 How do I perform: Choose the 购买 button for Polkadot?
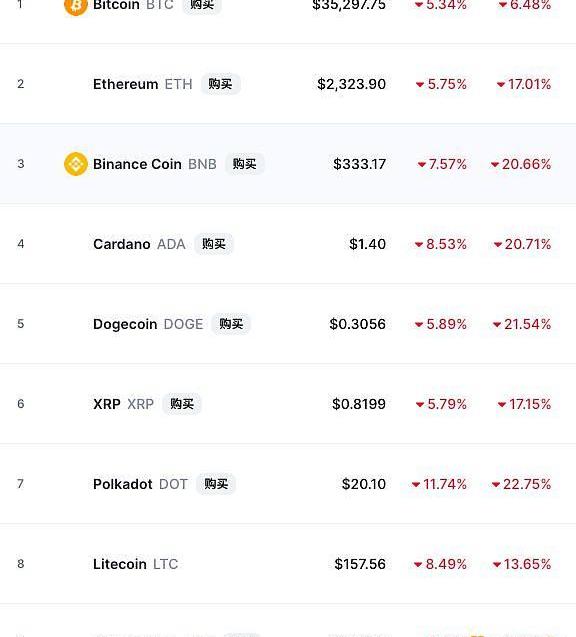(x=216, y=484)
